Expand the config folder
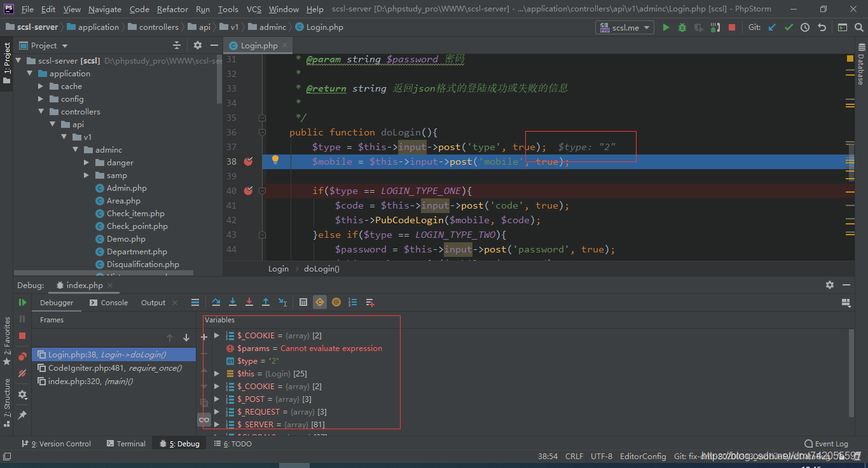868x468 pixels. (x=41, y=99)
